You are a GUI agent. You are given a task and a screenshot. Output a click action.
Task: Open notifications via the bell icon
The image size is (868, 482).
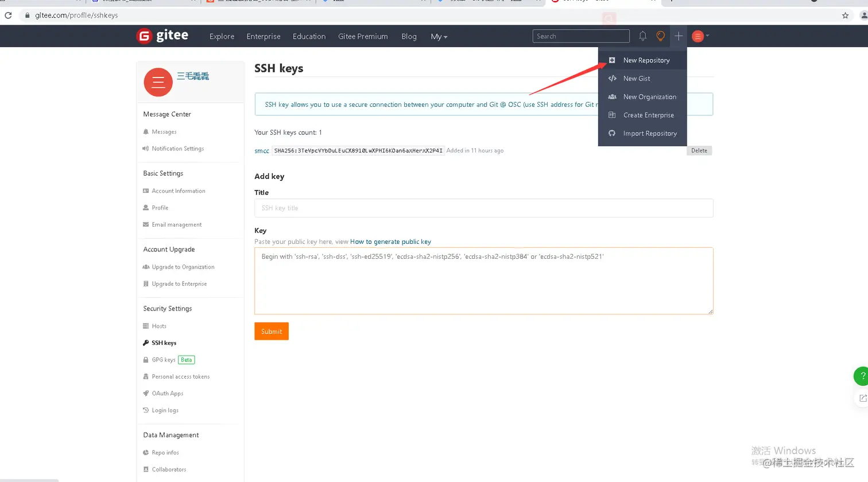[643, 36]
